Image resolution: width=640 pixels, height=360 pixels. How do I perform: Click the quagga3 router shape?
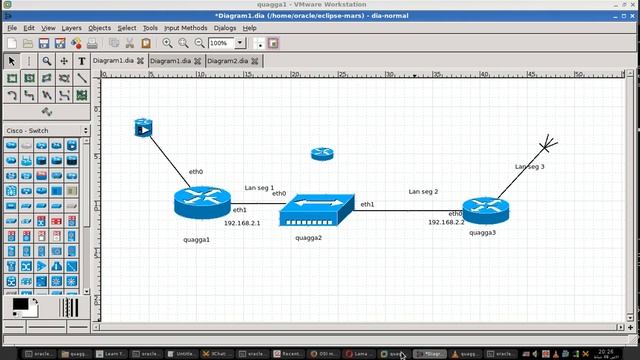tap(486, 211)
